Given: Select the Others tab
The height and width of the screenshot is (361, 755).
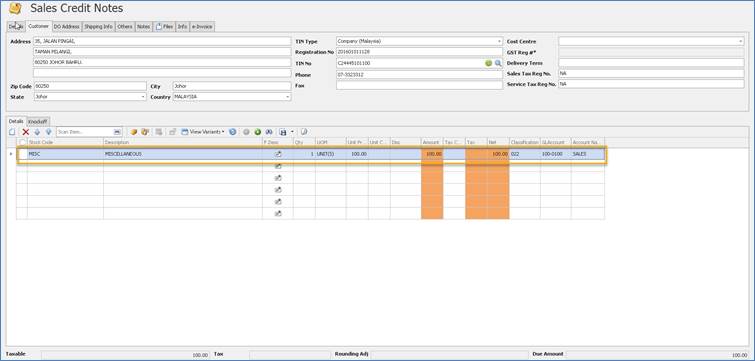Looking at the screenshot, I should [x=125, y=26].
